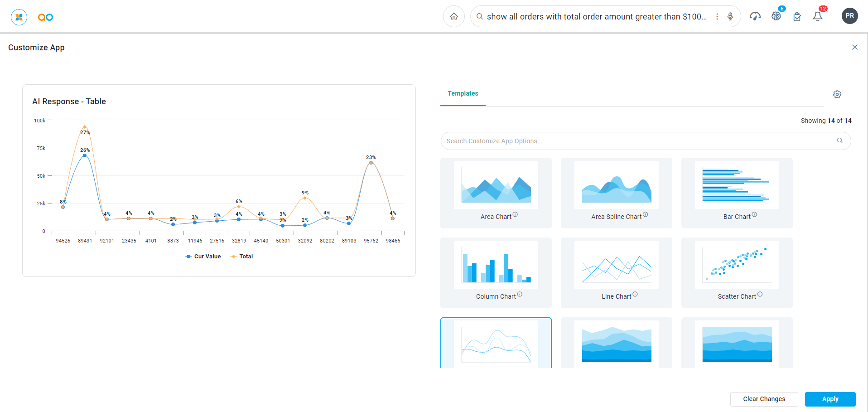Open the templates settings gear icon
This screenshot has width=868, height=412.
coord(837,94)
